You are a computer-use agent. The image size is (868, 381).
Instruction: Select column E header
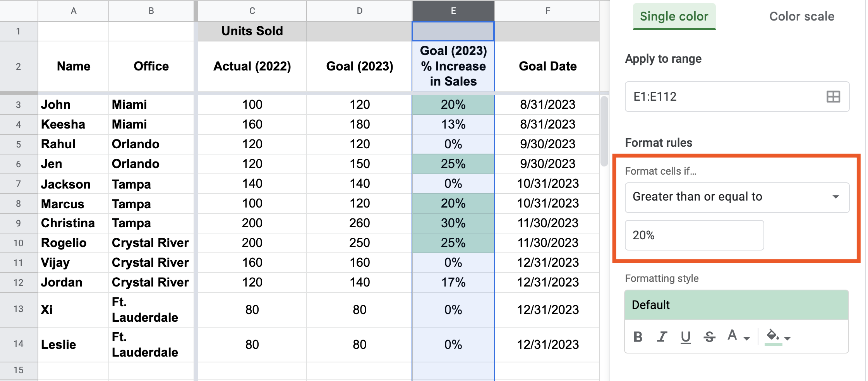pyautogui.click(x=453, y=11)
